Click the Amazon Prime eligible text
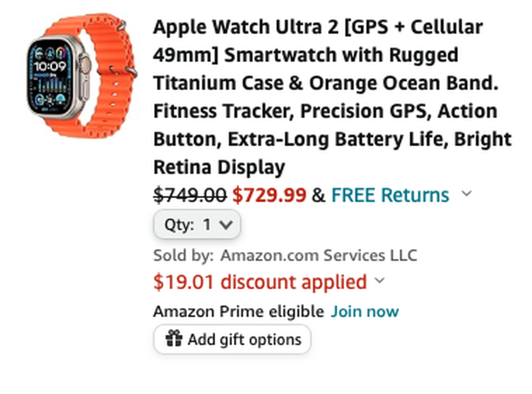The height and width of the screenshot is (394, 532). (x=238, y=311)
